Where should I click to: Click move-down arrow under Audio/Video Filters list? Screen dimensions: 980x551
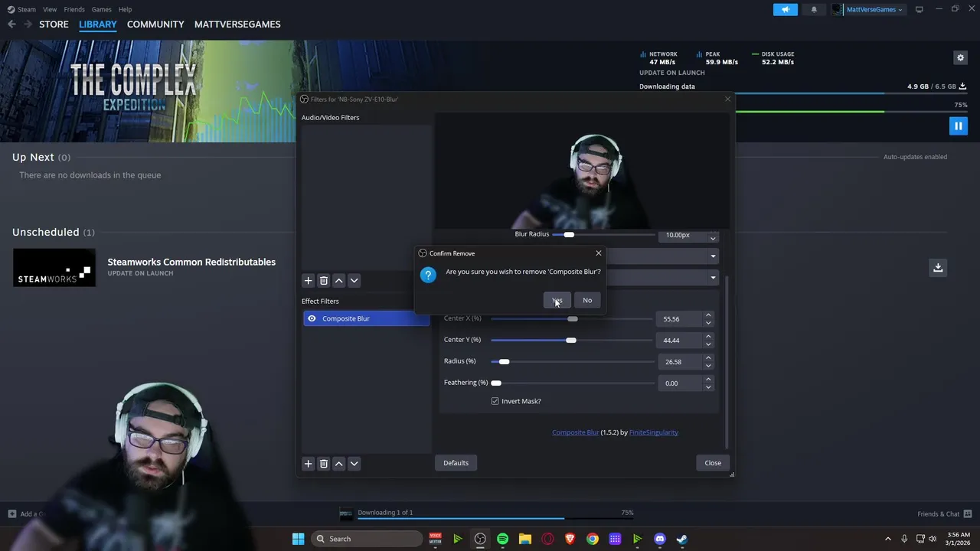click(x=354, y=281)
